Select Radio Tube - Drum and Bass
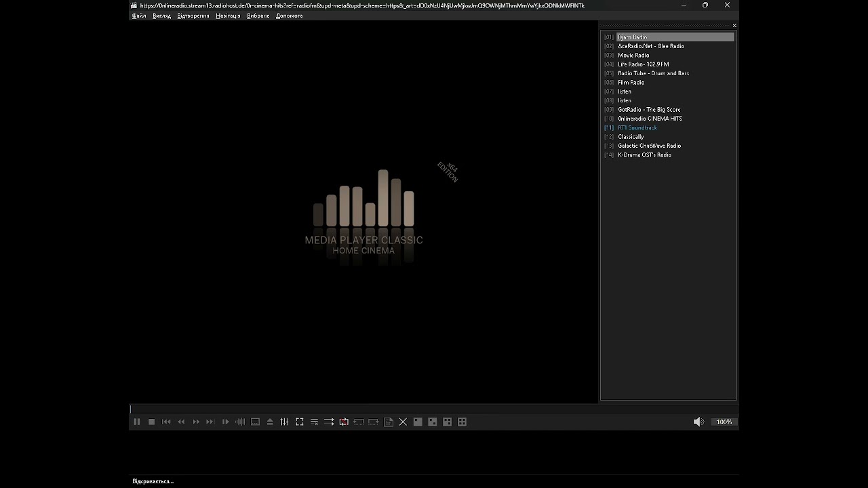 click(668, 73)
